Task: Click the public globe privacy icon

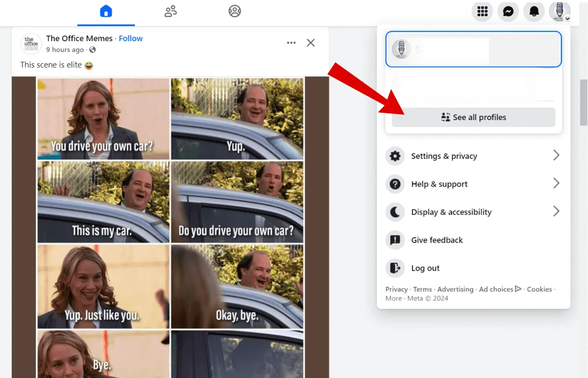Action: (93, 50)
